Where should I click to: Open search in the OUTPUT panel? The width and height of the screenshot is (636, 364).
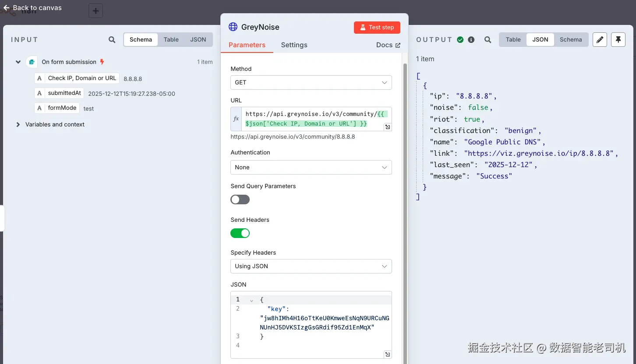point(488,40)
